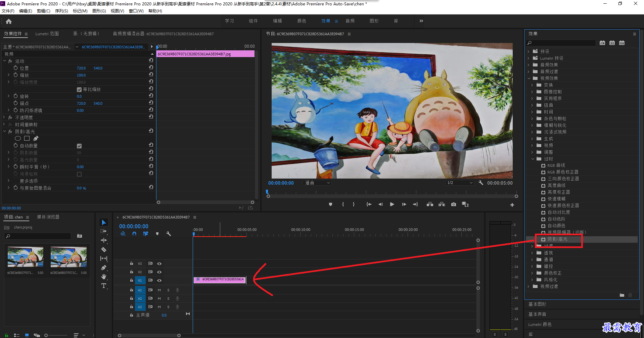Solo track A2
The width and height of the screenshot is (644, 338).
pos(168,298)
